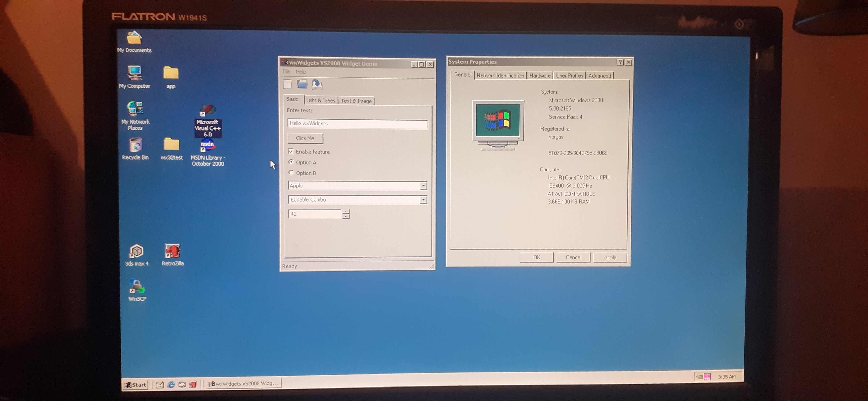Open the User Profiles tab
Viewport: 868px width, 401px height.
point(569,75)
